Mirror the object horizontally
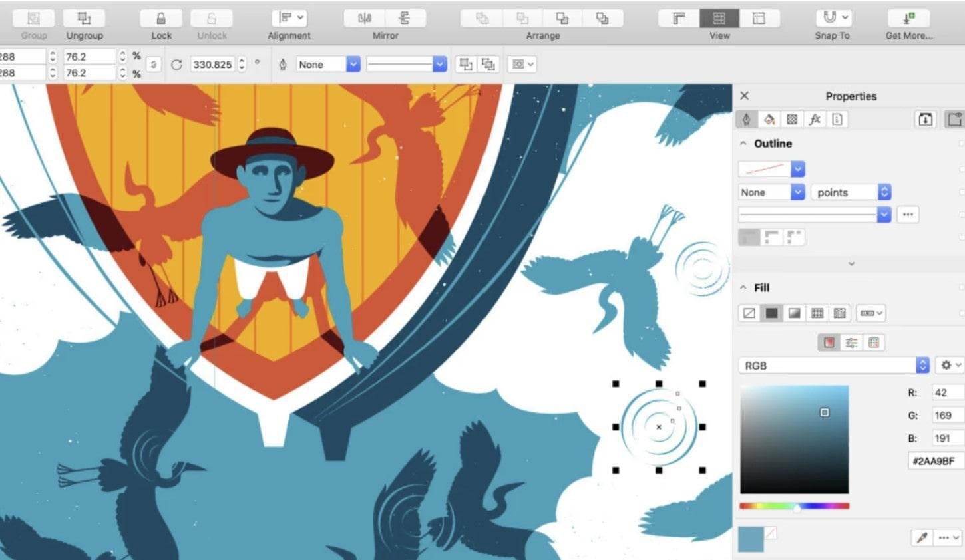Image resolution: width=965 pixels, height=560 pixels. click(364, 19)
